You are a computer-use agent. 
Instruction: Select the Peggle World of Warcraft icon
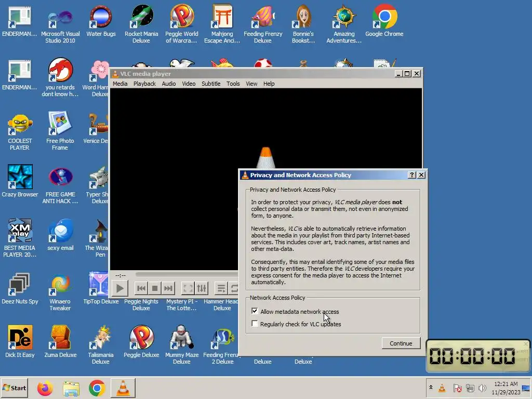click(181, 24)
